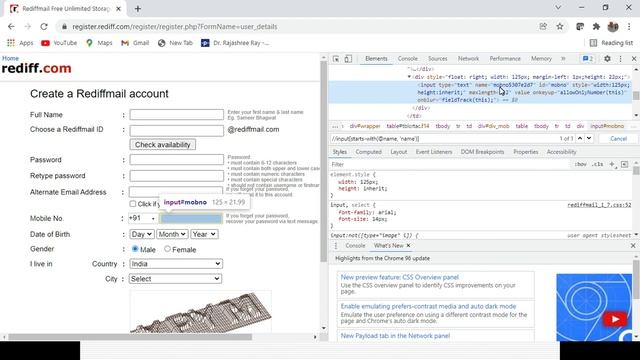The height and width of the screenshot is (360, 640).
Task: Open the Sources tab
Action: tap(438, 59)
